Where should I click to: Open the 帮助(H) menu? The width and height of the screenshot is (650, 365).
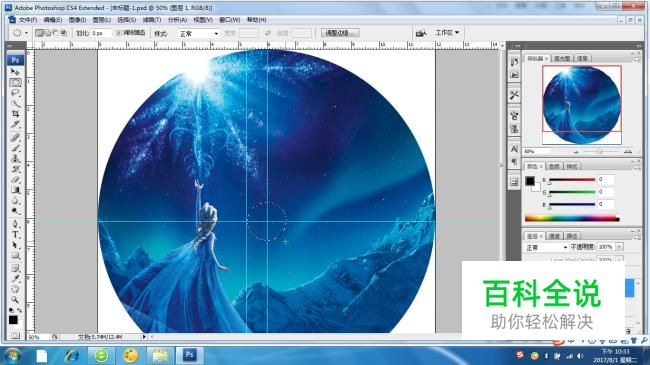[256, 20]
